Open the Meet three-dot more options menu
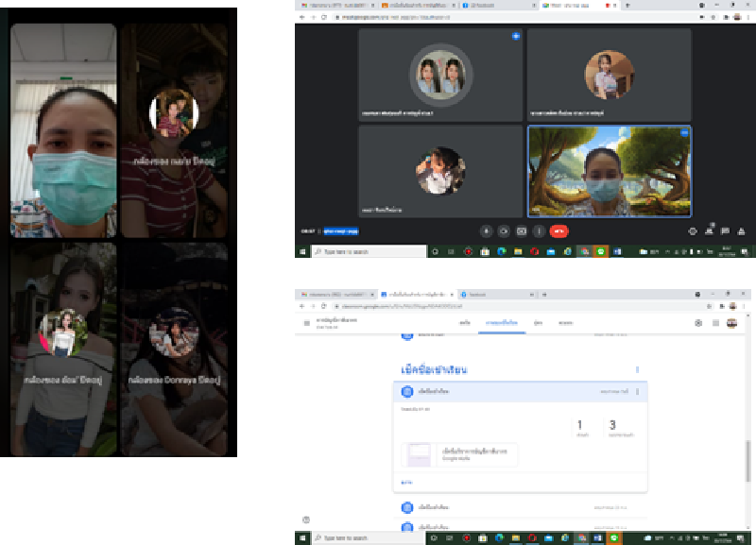Image resolution: width=756 pixels, height=545 pixels. (x=539, y=230)
